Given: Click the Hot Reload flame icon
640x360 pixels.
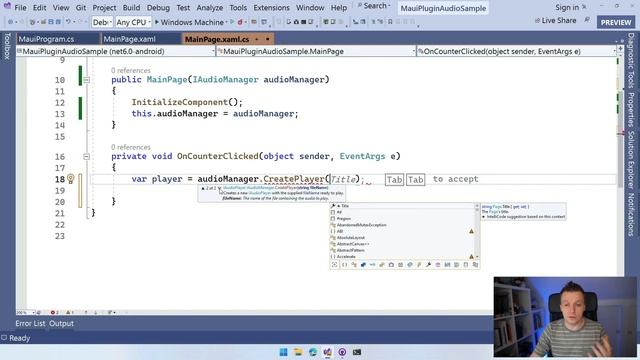Looking at the screenshot, I should pyautogui.click(x=240, y=22).
